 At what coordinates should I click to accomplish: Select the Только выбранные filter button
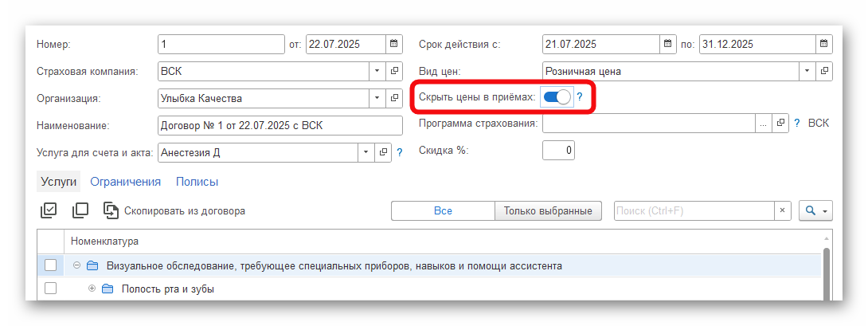coord(548,210)
